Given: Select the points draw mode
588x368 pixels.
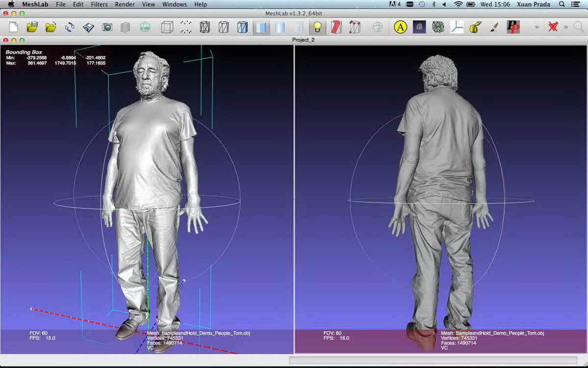Looking at the screenshot, I should pos(185,27).
